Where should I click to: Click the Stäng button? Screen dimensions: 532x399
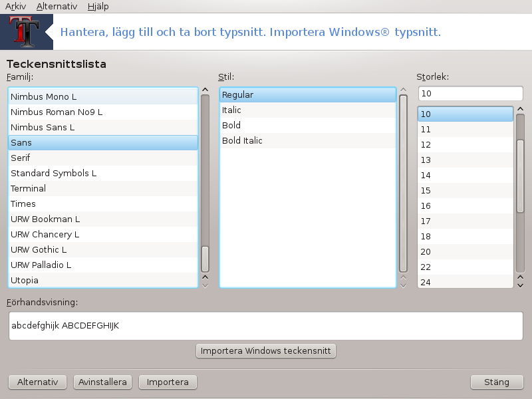497,382
